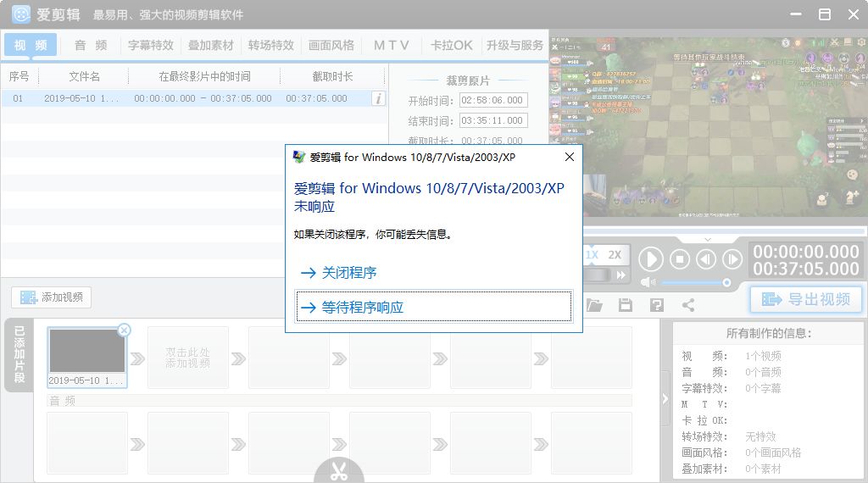Click the 00:37:05.000 total duration display
Image resolution: width=868 pixels, height=483 pixels.
(x=806, y=269)
